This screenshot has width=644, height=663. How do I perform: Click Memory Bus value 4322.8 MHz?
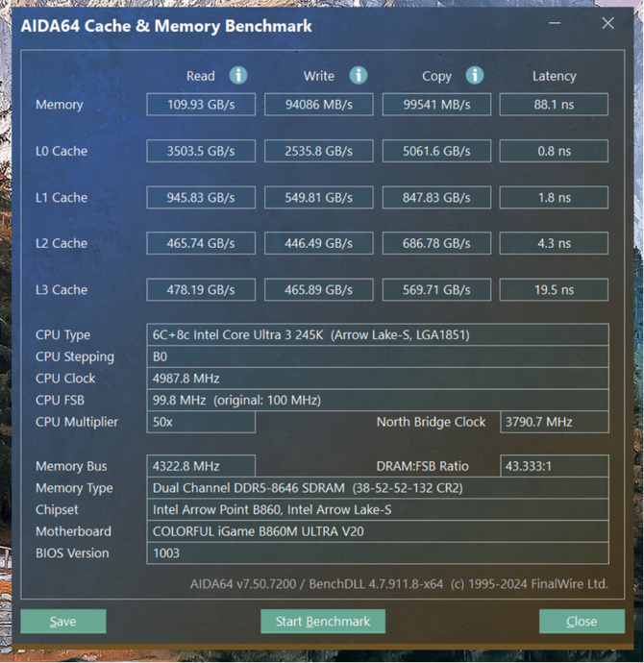click(201, 466)
